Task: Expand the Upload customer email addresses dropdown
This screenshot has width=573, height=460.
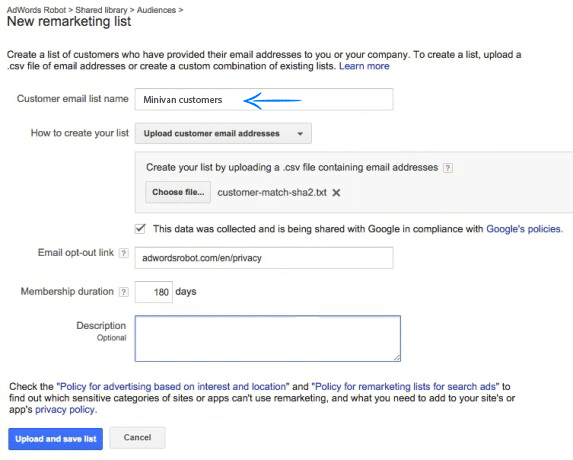Action: point(223,133)
